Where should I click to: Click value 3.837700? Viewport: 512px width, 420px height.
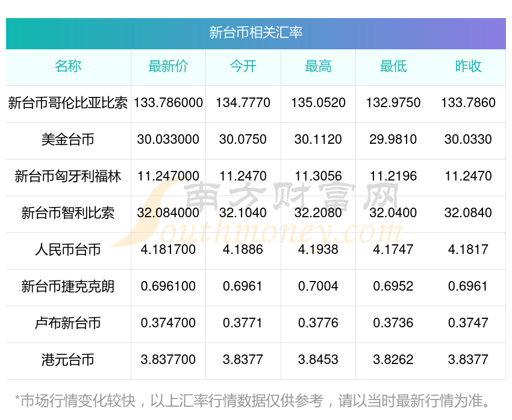[x=168, y=360]
